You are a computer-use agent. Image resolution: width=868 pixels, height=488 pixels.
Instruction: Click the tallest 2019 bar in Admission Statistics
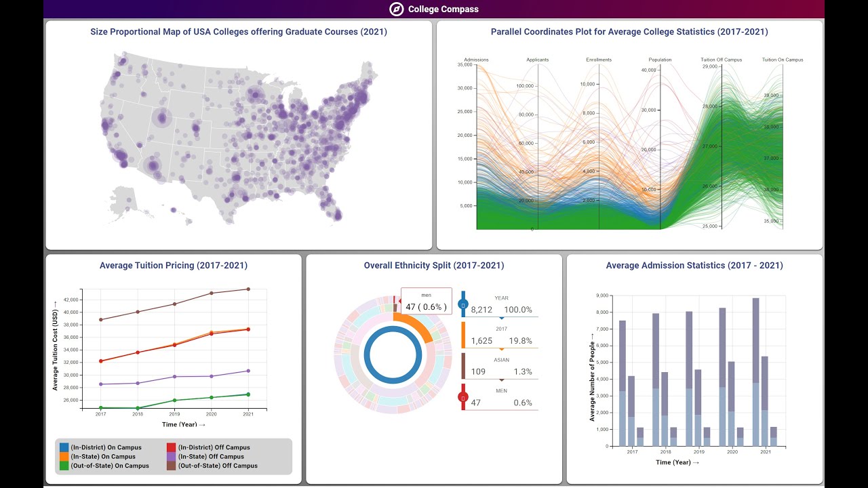(x=689, y=379)
